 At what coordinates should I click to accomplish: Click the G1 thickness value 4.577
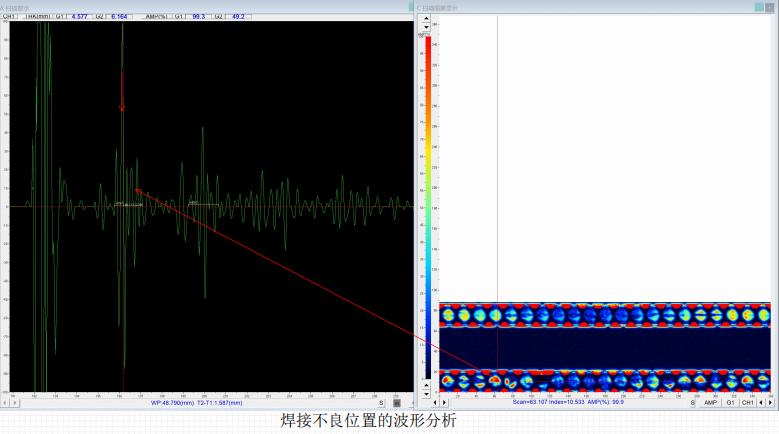tap(80, 17)
